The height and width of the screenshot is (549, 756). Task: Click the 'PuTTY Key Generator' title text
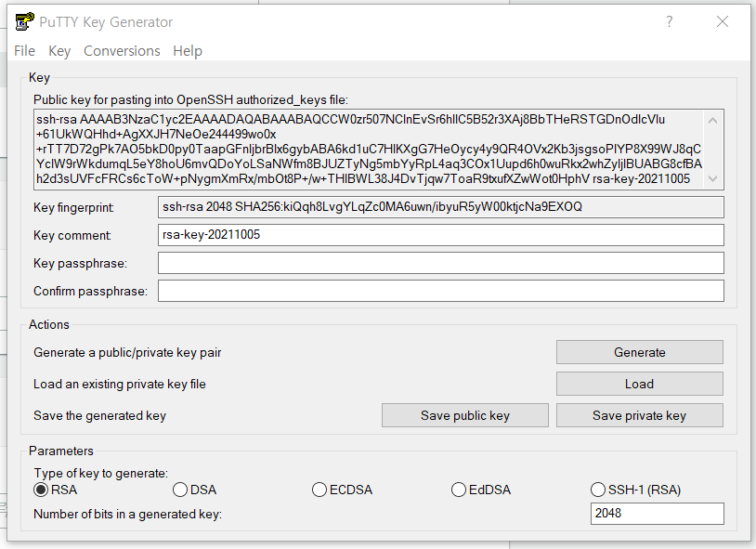coord(106,22)
